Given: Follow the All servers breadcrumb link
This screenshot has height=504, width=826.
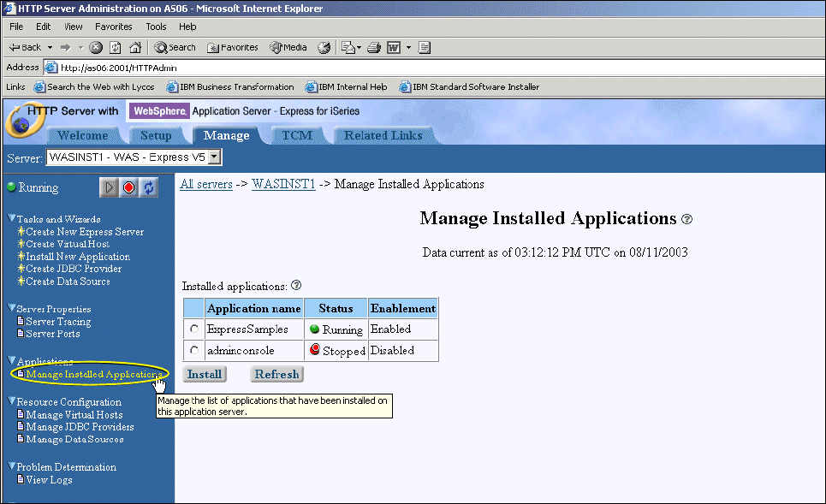Looking at the screenshot, I should point(205,184).
